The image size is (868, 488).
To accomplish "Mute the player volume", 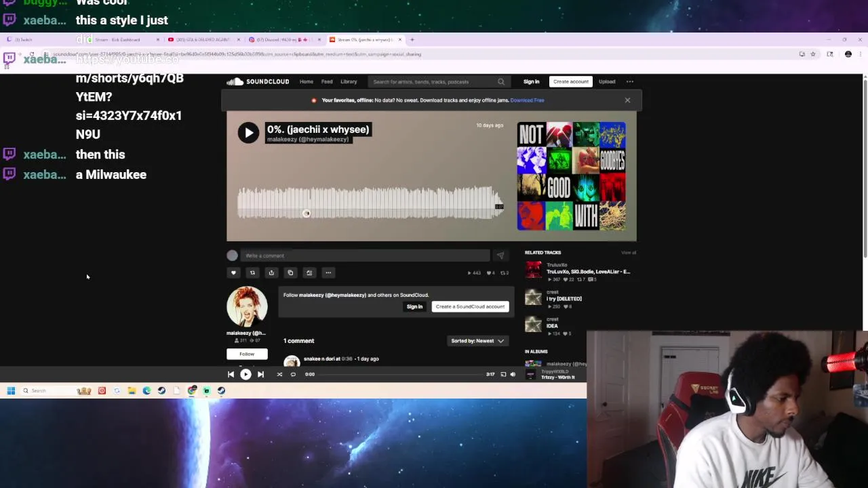I will coord(513,374).
